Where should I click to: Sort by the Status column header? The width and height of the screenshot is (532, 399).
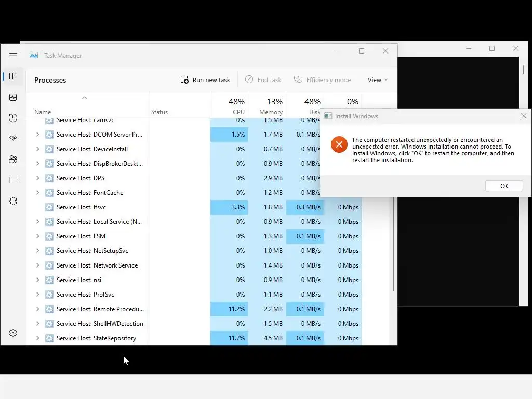[159, 112]
